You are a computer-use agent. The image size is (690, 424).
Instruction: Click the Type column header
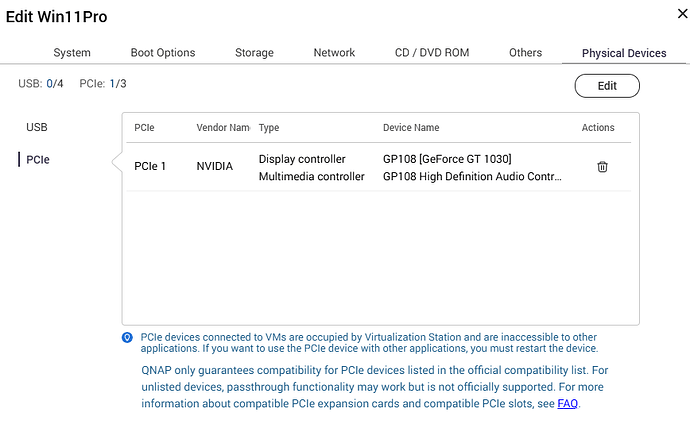tap(269, 128)
